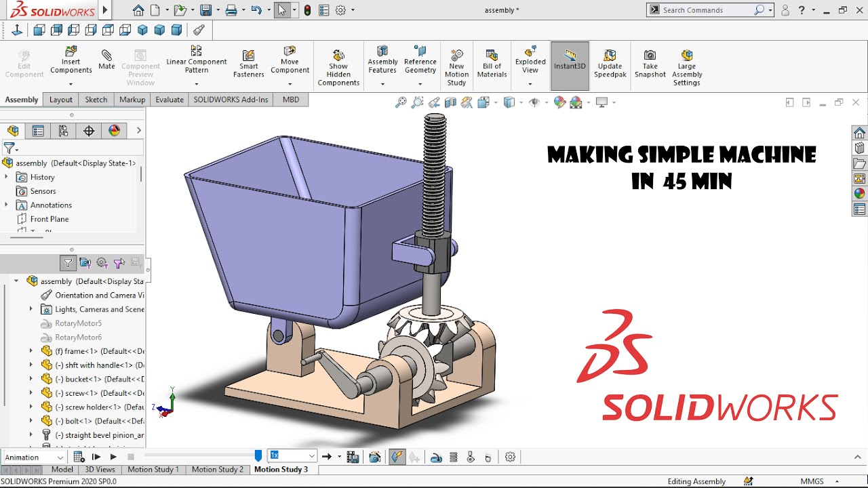Click Show Hidden Components

click(x=338, y=67)
